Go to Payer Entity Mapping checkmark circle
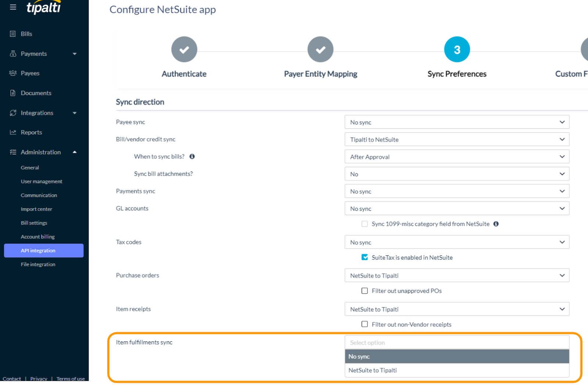588x385 pixels. [320, 49]
